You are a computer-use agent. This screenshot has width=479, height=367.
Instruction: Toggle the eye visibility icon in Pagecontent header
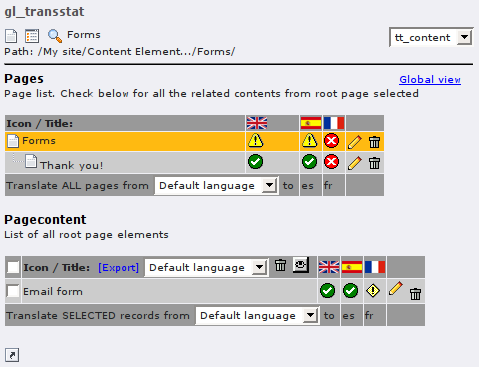pos(301,265)
